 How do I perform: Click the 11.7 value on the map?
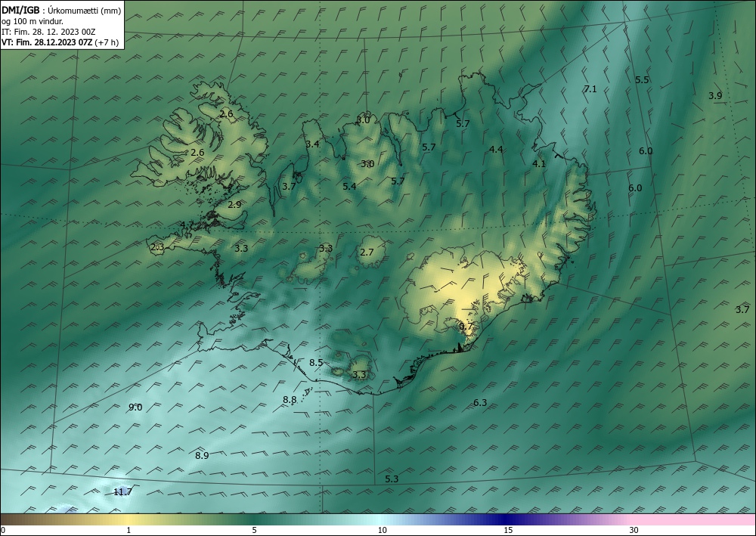[x=122, y=492]
